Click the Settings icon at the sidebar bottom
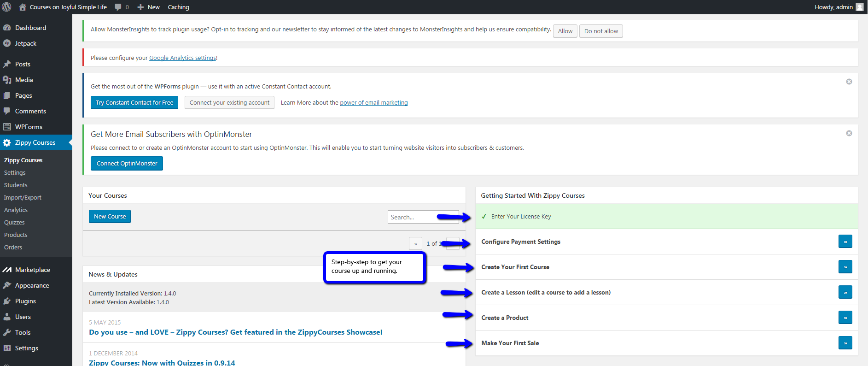 (7, 348)
